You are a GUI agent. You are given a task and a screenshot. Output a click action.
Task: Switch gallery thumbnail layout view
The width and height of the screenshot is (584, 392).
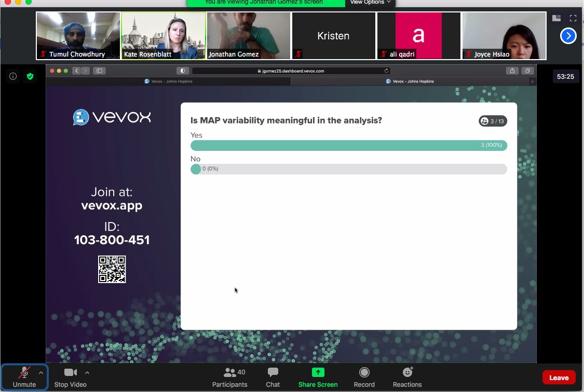(556, 18)
